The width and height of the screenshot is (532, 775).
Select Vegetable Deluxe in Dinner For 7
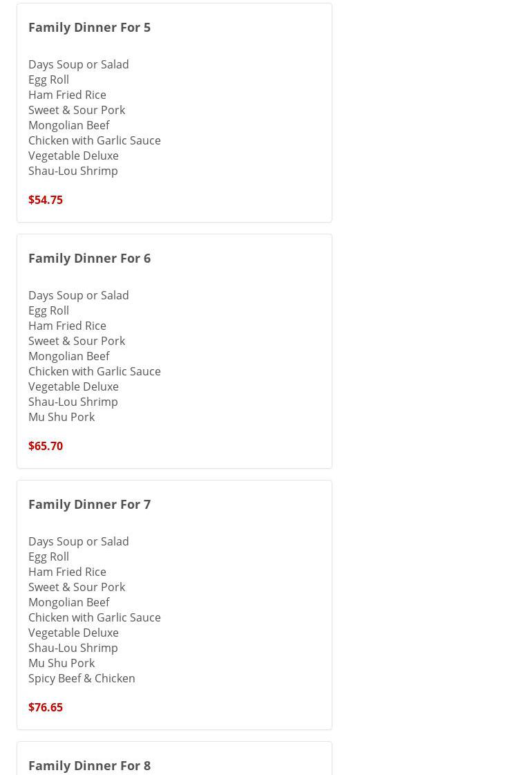(73, 633)
